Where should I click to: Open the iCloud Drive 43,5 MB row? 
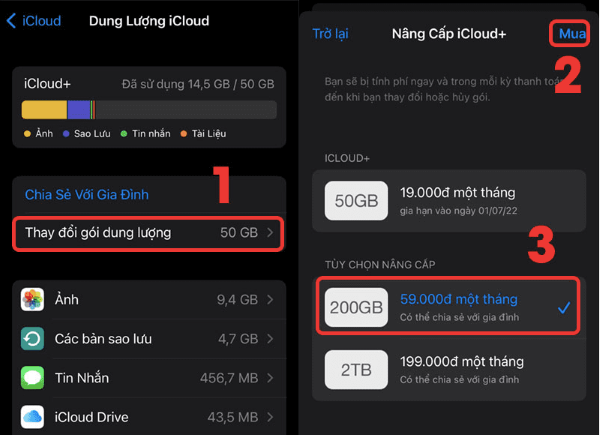coord(150,416)
